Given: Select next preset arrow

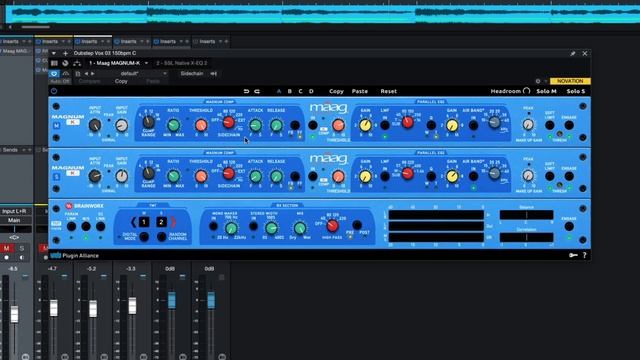Looking at the screenshot, I should [x=93, y=74].
